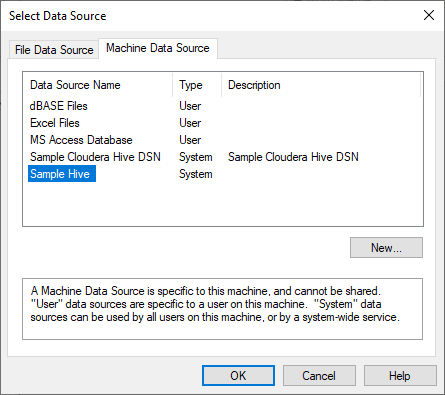Viewport: 445px width, 395px height.
Task: Close the Select Data Source window
Action: coord(429,15)
